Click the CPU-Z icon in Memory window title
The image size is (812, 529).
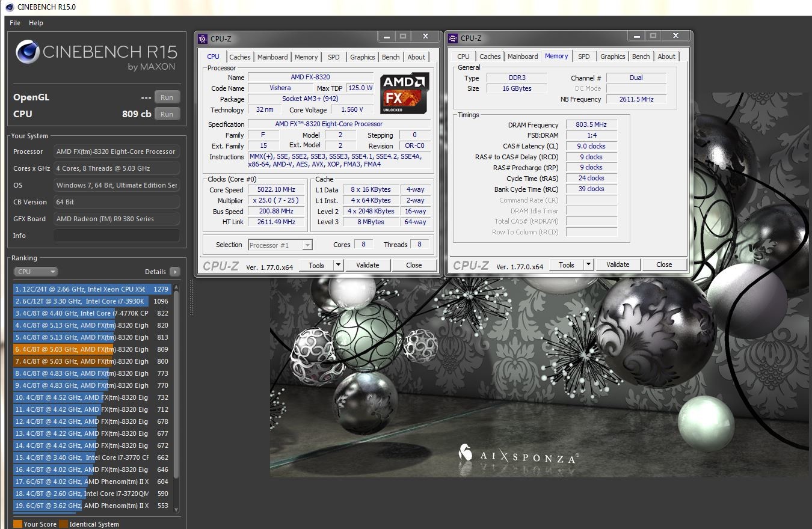tap(453, 38)
